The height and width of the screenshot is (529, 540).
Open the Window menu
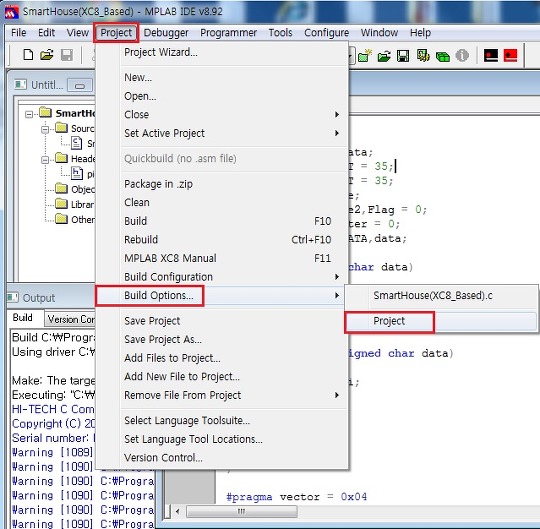coord(379,33)
